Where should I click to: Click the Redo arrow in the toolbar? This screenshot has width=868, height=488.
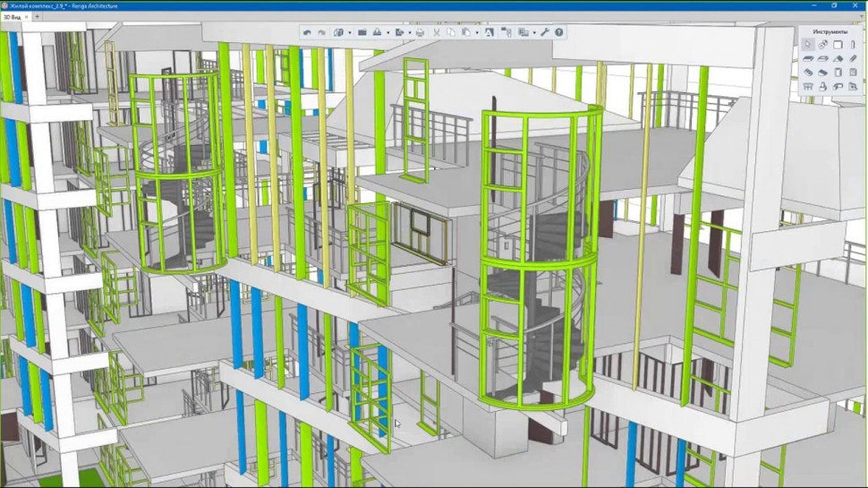(x=321, y=32)
